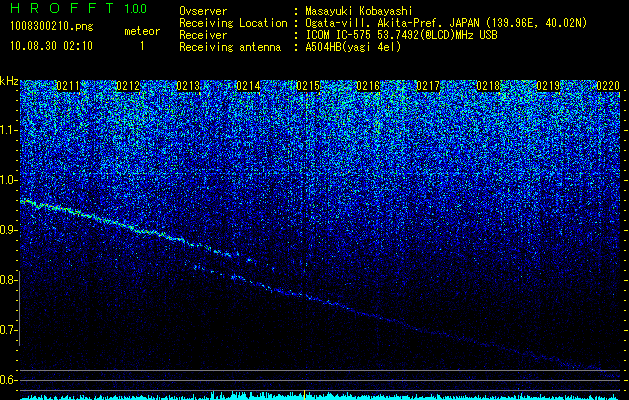Select the file name 1008300210.png

pos(52,26)
